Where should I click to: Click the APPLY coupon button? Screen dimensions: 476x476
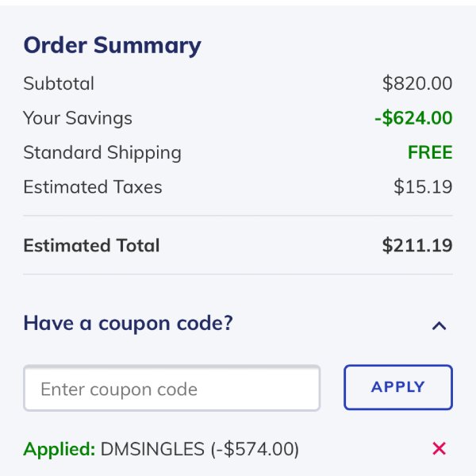pos(397,387)
